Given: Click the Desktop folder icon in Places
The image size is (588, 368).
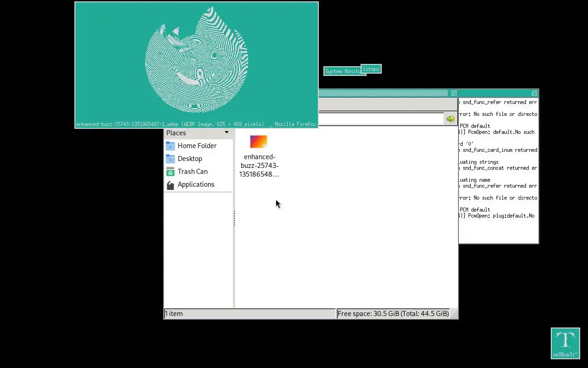Looking at the screenshot, I should tap(170, 159).
